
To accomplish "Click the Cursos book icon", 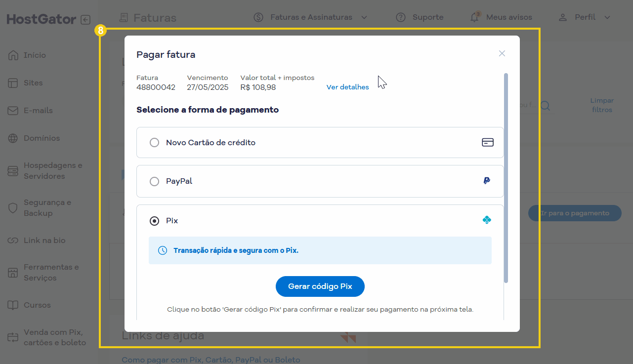I will click(x=13, y=305).
